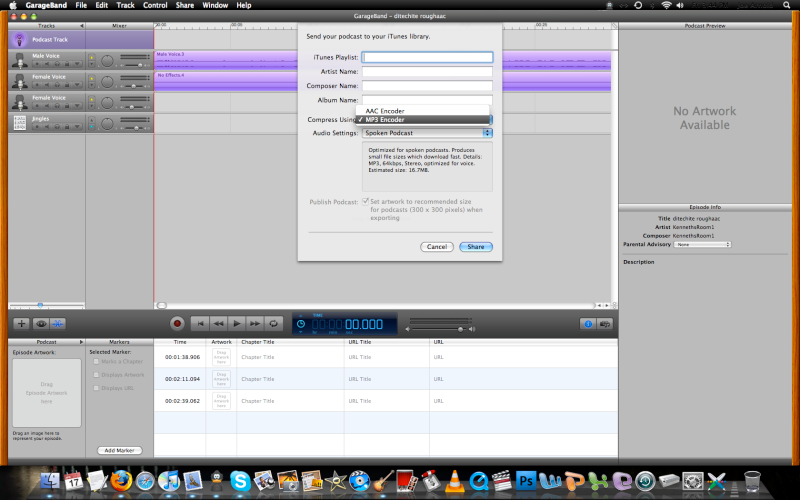Mute the Male Voice track
This screenshot has width=800, height=500.
coord(47,64)
